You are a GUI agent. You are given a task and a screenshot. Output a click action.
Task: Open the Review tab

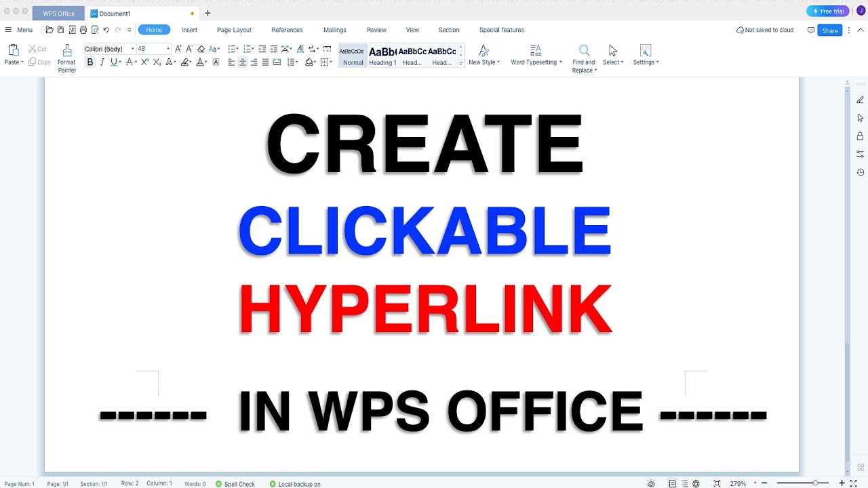click(376, 30)
